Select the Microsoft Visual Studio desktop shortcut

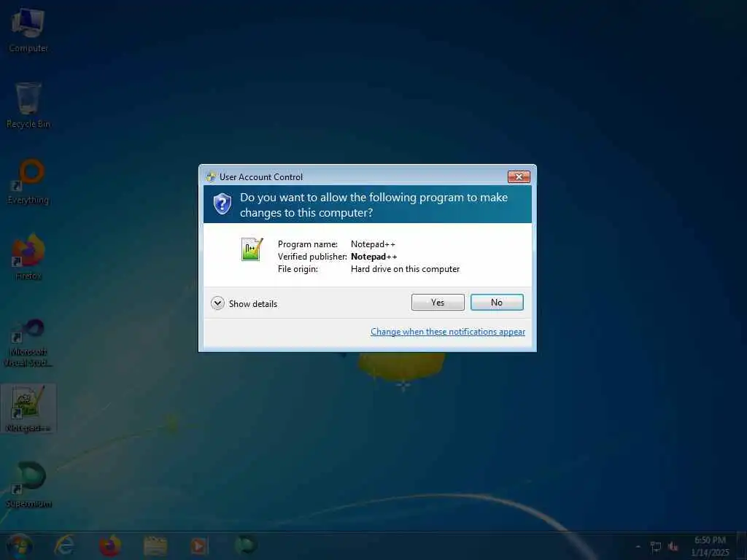point(28,343)
